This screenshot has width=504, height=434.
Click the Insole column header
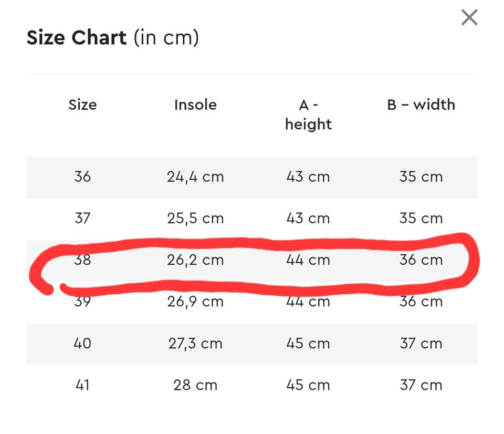(x=195, y=105)
